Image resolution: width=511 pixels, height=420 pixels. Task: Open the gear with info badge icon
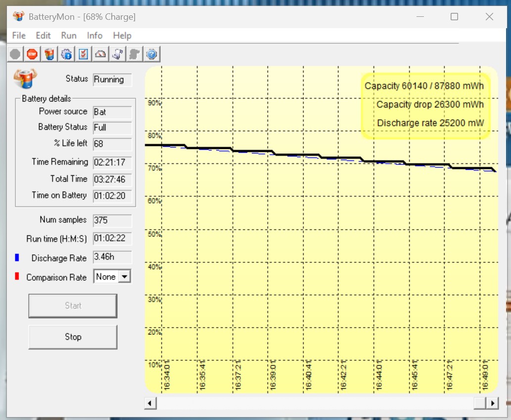pos(66,54)
